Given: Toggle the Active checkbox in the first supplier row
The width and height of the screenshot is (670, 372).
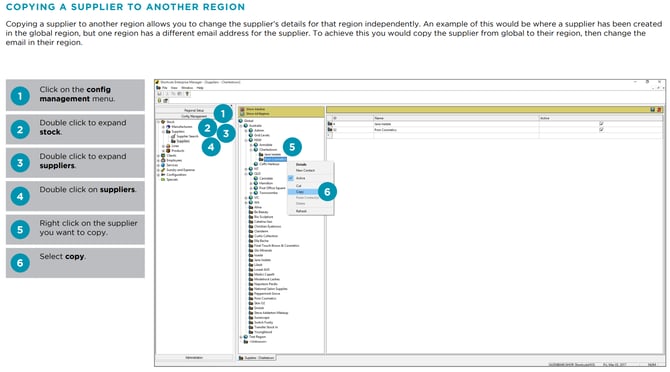Looking at the screenshot, I should point(602,123).
